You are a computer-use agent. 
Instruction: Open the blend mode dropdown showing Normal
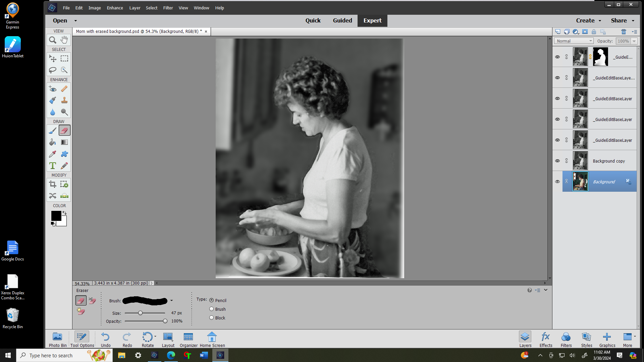[x=574, y=41]
